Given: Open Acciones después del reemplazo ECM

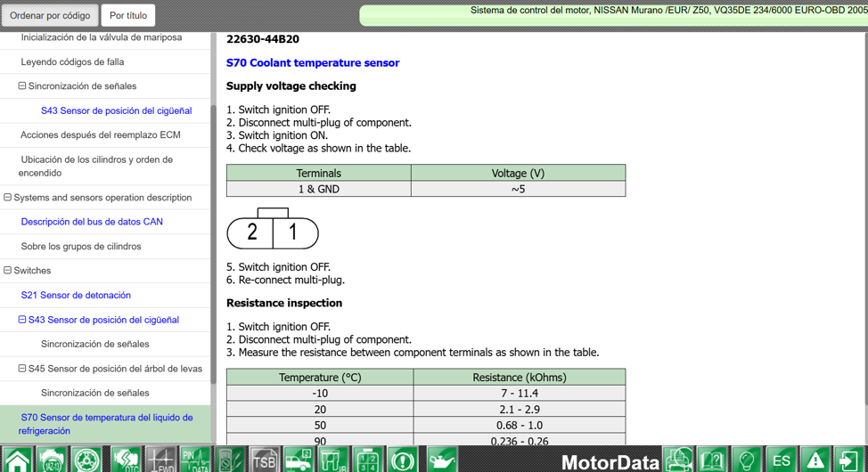Looking at the screenshot, I should coord(101,135).
